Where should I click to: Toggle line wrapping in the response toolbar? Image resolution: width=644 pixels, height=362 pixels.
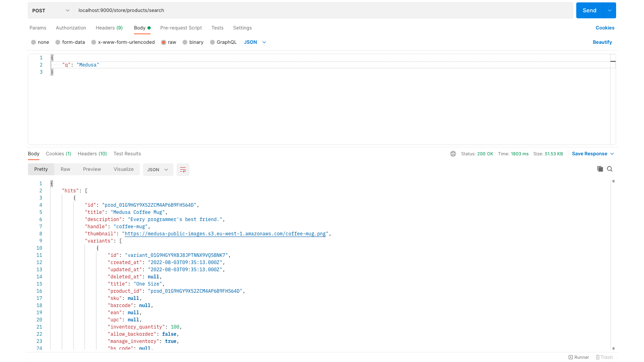pyautogui.click(x=183, y=169)
